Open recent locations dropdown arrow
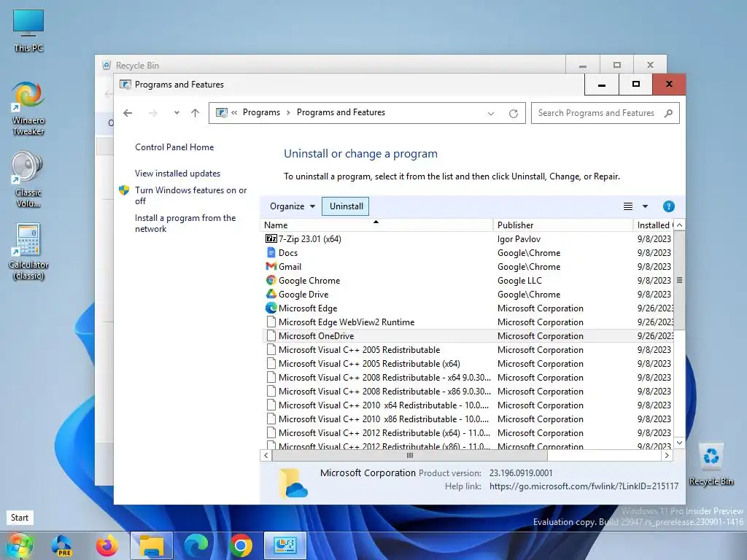 click(177, 113)
